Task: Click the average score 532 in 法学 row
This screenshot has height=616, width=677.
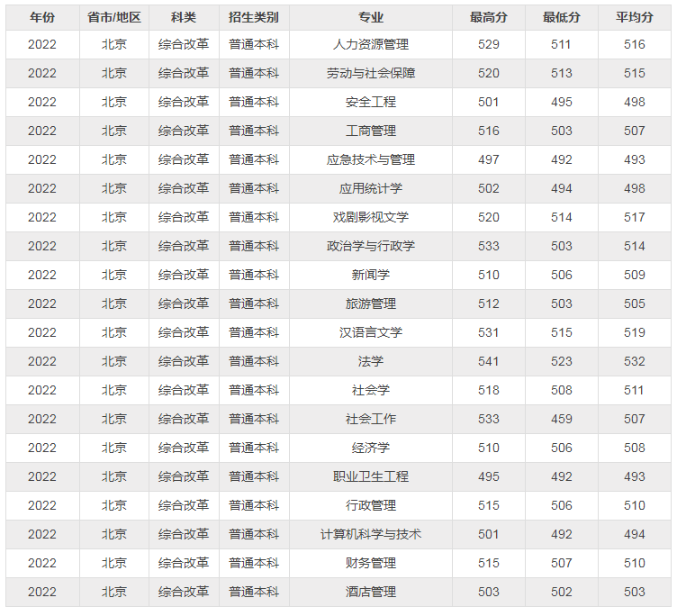Action: (x=634, y=361)
